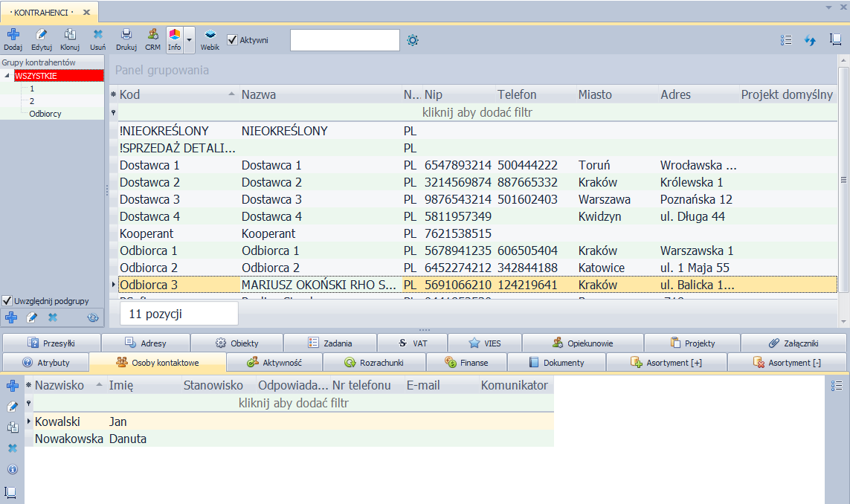Viewport: 850px width, 504px height.
Task: Expand the Info dropdown arrow
Action: tap(189, 39)
